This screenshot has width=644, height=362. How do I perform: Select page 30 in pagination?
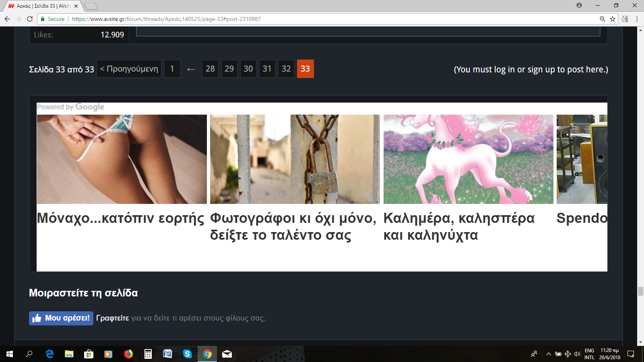pyautogui.click(x=248, y=69)
